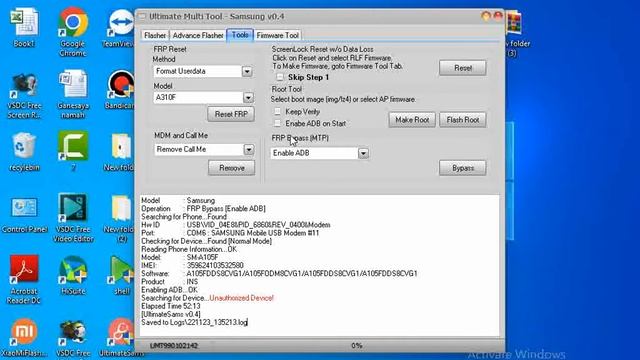The width and height of the screenshot is (640, 360).
Task: Open the FRP Bypass Enable ADB dropdown
Action: 363,153
